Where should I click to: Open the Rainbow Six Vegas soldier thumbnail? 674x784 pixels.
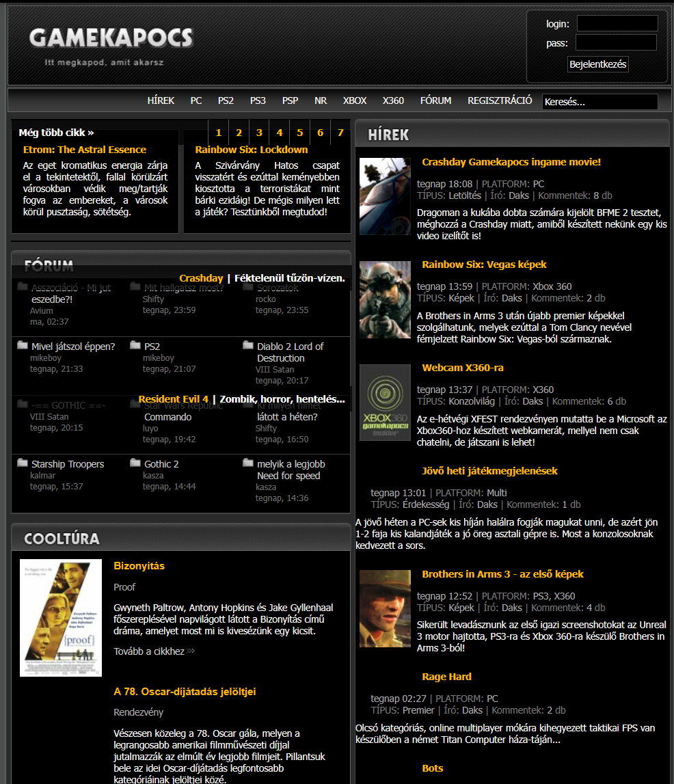pyautogui.click(x=385, y=299)
